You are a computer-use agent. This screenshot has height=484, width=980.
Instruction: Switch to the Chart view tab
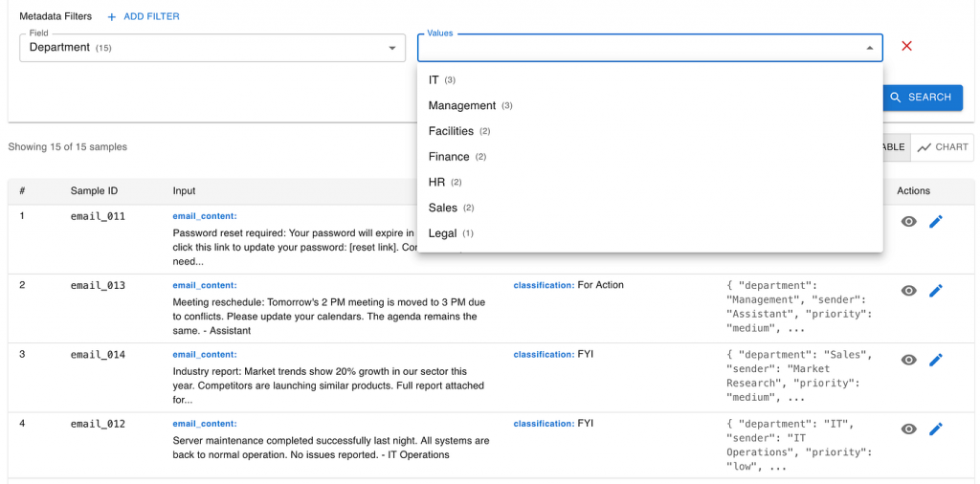point(943,147)
